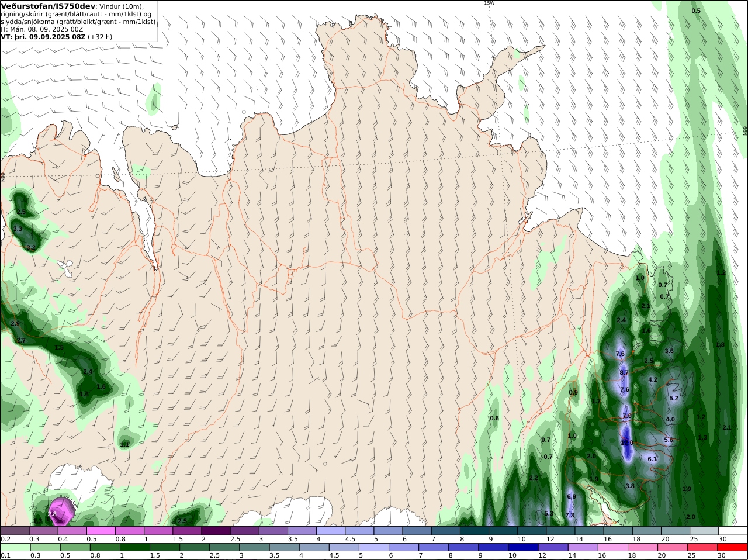Click the 0.9 precipitation value on map
Screen dimensions: 748x560
[573, 392]
